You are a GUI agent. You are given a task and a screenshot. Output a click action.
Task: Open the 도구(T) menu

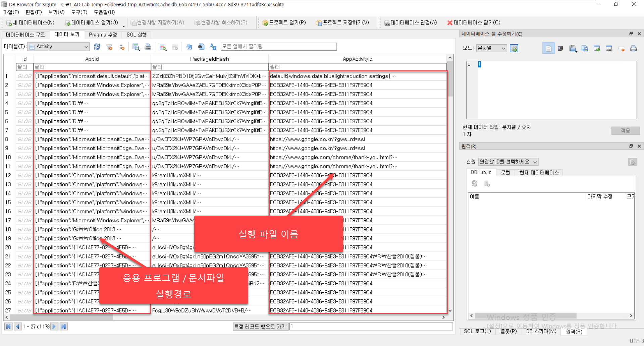pos(79,12)
